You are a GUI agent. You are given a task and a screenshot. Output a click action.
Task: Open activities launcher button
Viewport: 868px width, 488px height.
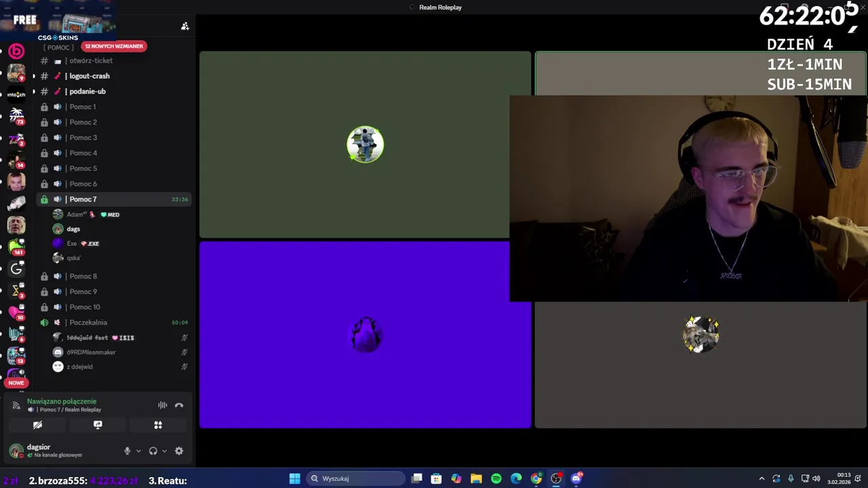click(x=158, y=425)
